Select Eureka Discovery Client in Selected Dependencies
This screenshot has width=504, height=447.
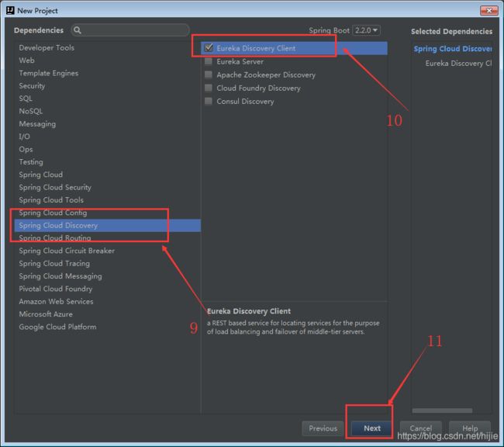pos(458,63)
